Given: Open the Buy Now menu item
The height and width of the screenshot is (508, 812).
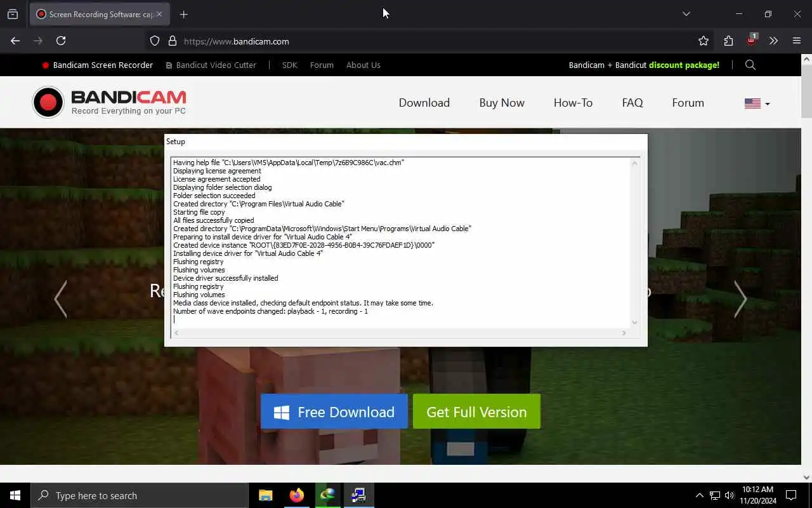Looking at the screenshot, I should click(x=502, y=103).
